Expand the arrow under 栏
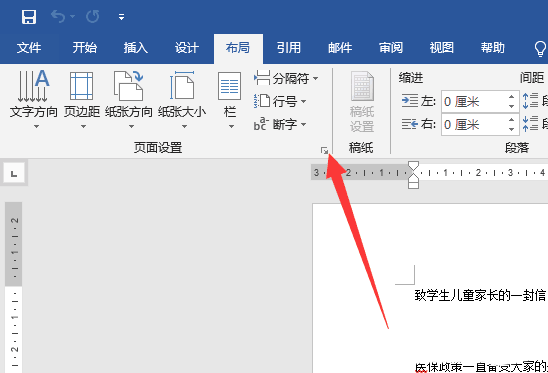Viewport: 548px width, 373px height. click(x=231, y=127)
